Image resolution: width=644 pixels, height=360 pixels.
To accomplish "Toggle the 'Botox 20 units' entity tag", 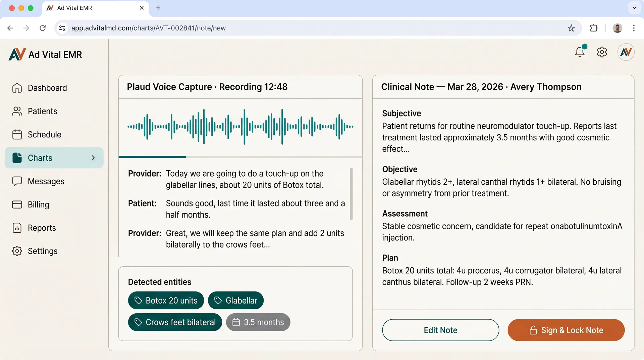I will [x=166, y=300].
